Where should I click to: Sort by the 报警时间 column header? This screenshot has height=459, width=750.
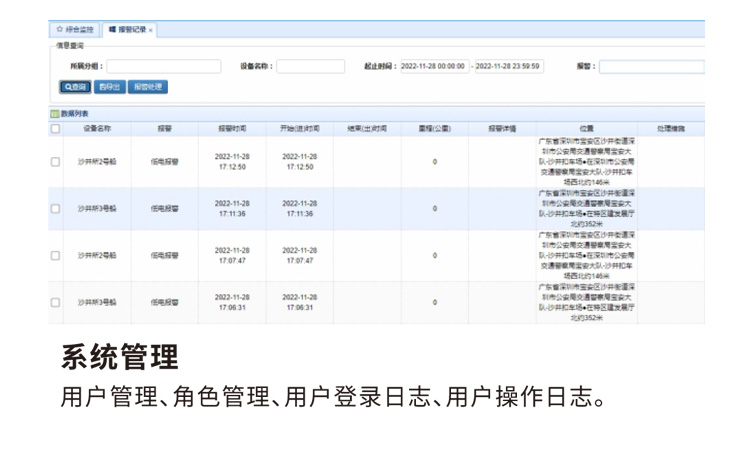(232, 129)
